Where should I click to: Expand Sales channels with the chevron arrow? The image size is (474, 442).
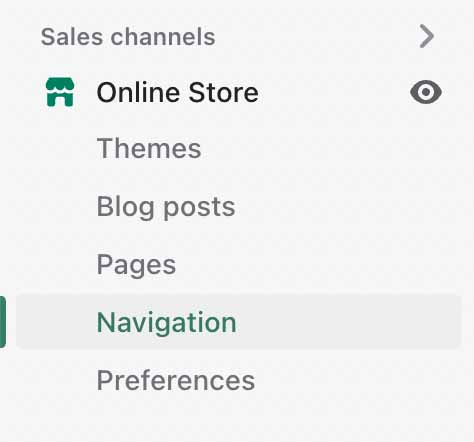(426, 36)
